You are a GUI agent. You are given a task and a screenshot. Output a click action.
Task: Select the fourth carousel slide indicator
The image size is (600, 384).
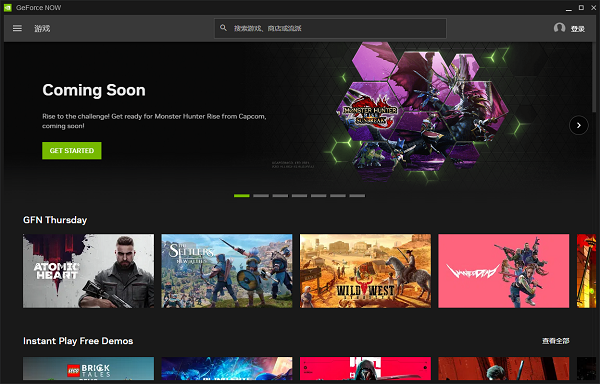[x=299, y=195]
